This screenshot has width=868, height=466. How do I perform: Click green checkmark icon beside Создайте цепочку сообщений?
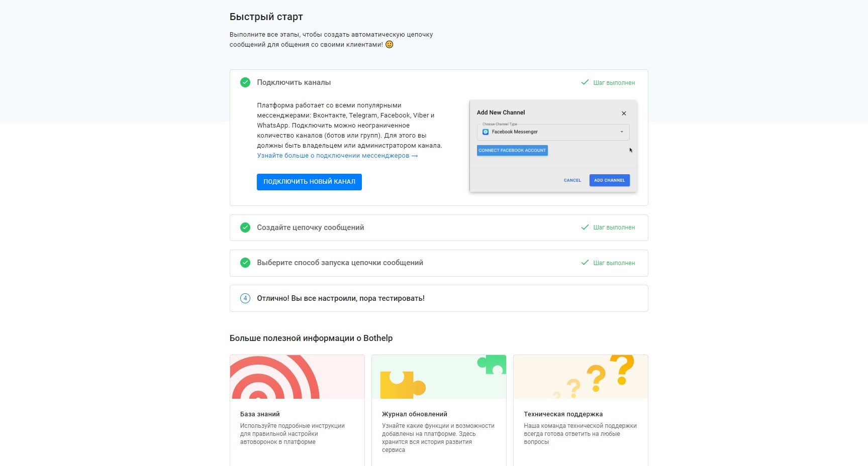pos(245,227)
